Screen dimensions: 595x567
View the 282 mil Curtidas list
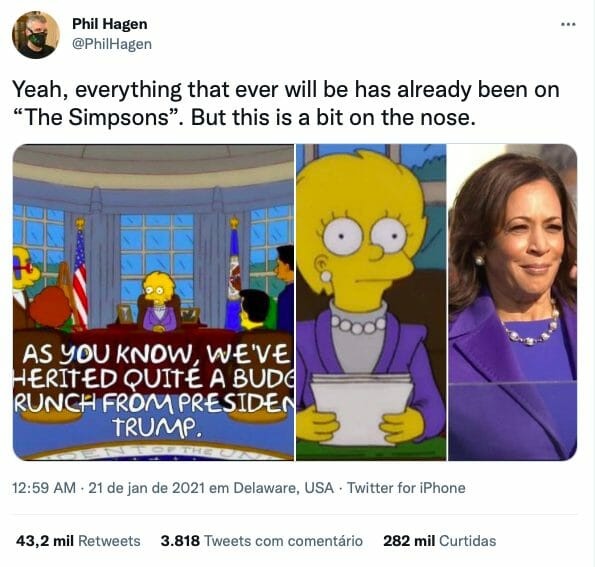point(439,541)
